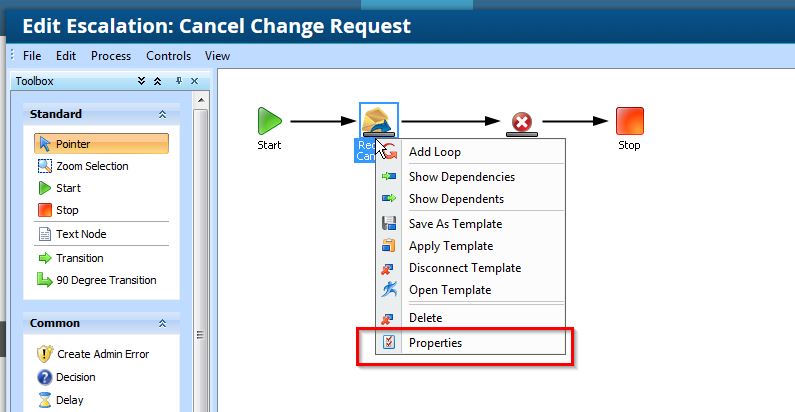Screen dimensions: 795x412
Task: Choose the Decision tool in Common
Action: (76, 377)
